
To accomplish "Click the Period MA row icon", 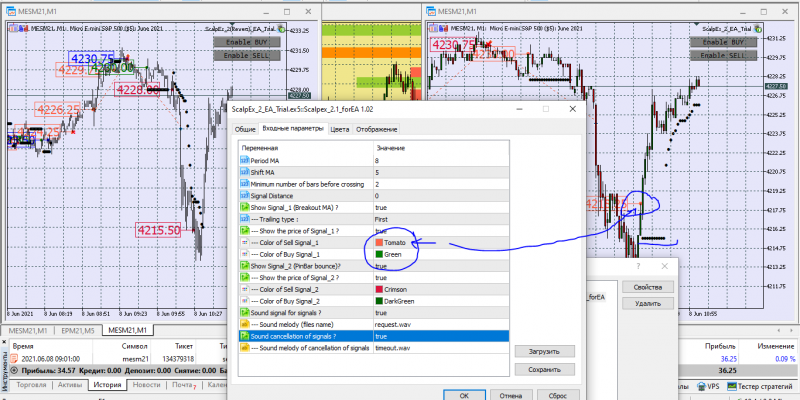I will tap(244, 161).
